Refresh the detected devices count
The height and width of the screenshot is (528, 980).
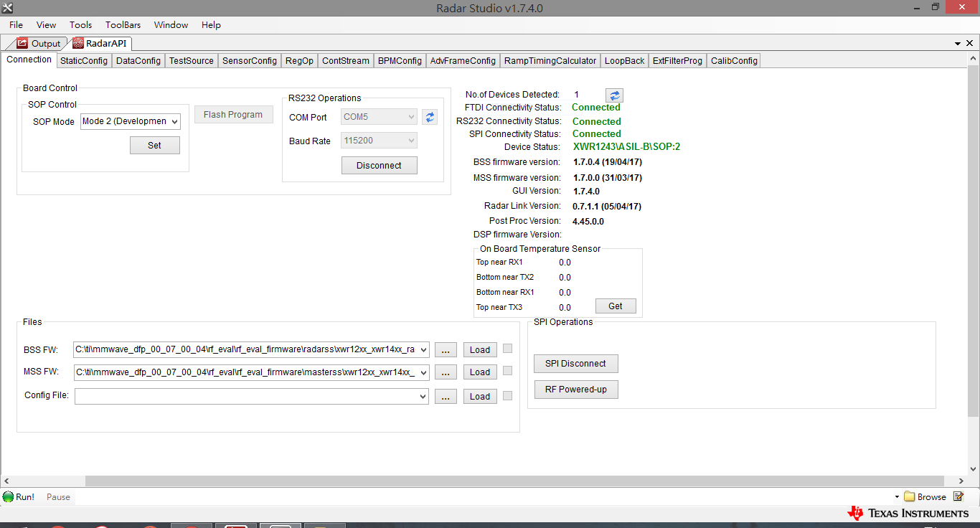tap(615, 95)
